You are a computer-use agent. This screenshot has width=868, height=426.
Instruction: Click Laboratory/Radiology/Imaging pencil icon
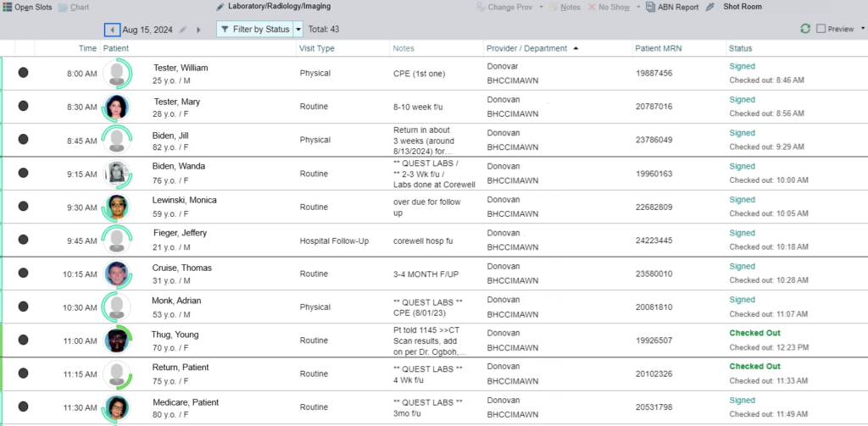[x=220, y=7]
